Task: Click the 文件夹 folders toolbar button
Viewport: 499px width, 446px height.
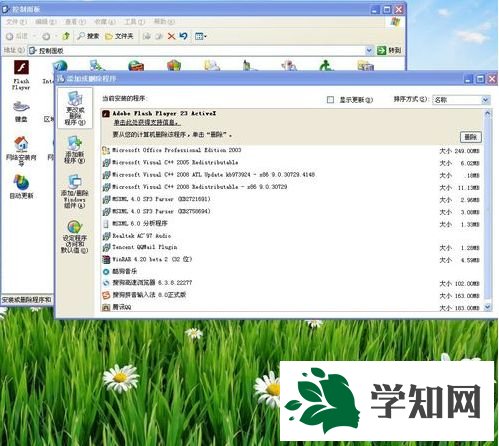Action: point(119,36)
